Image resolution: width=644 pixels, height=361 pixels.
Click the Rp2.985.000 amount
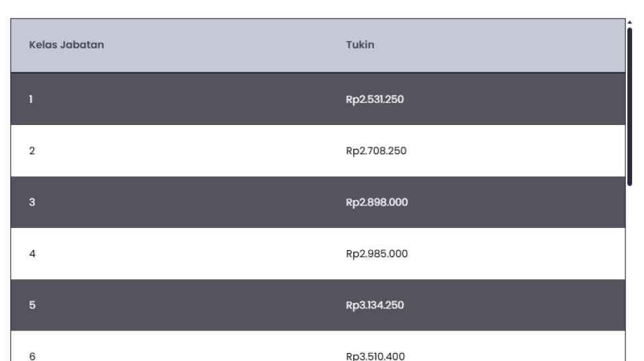tap(377, 254)
